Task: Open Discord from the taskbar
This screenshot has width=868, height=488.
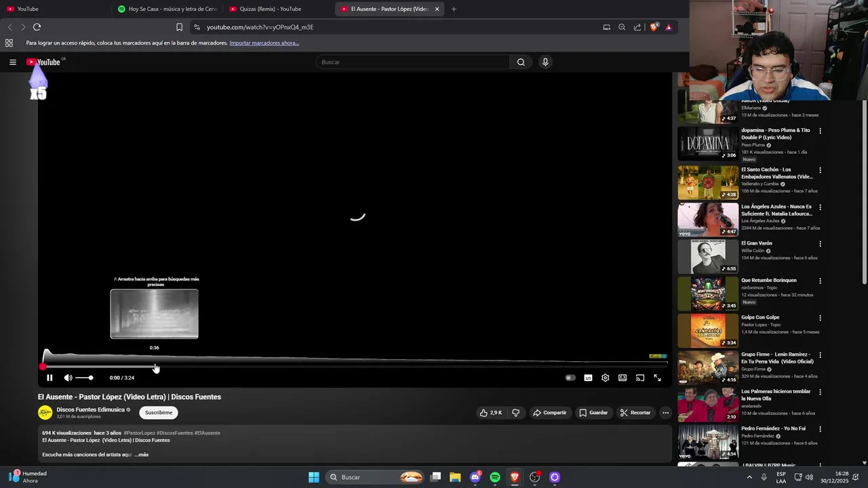Action: pyautogui.click(x=475, y=477)
